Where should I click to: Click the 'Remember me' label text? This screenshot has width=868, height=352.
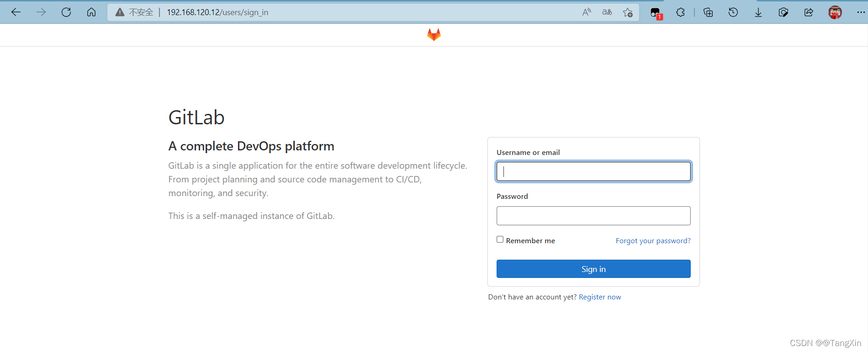[530, 241]
